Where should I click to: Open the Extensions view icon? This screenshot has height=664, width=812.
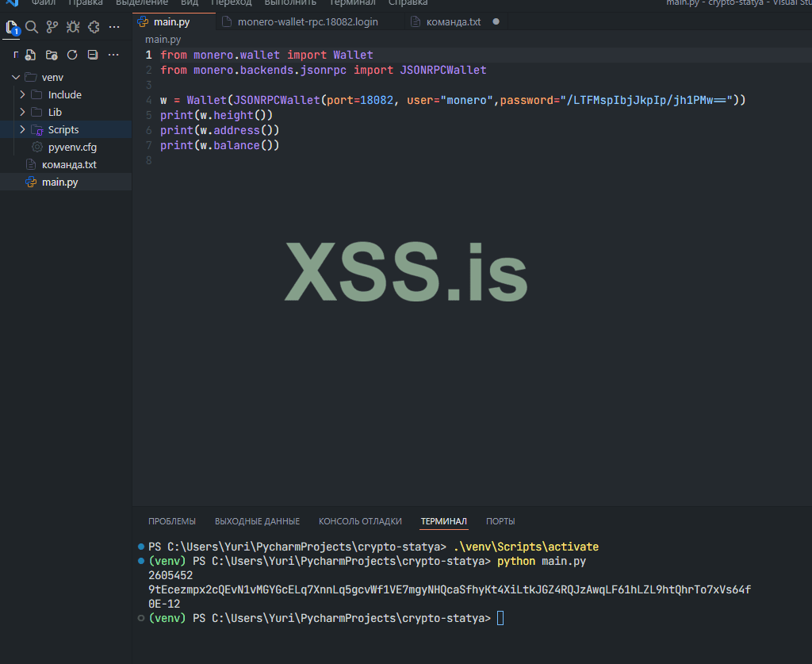tap(94, 27)
